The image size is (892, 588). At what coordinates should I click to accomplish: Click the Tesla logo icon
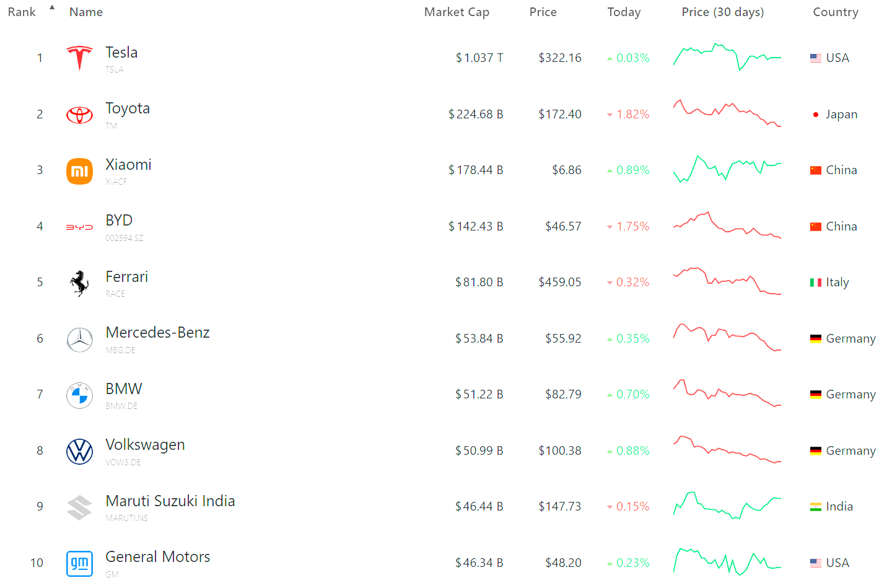(79, 58)
